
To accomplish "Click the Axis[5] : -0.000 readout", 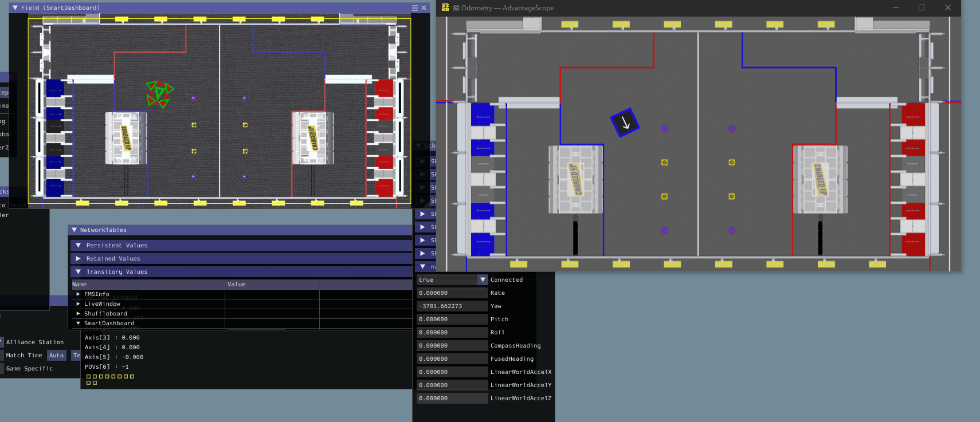I will [114, 357].
